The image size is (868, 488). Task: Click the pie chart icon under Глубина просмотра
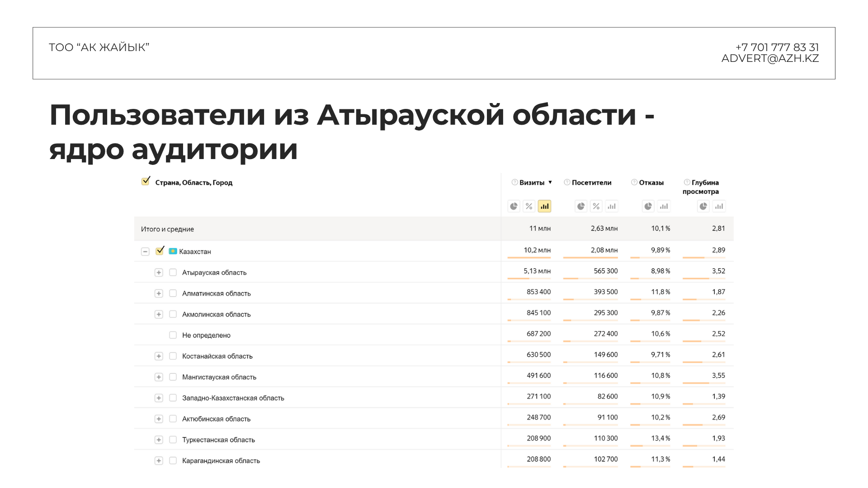tap(703, 206)
